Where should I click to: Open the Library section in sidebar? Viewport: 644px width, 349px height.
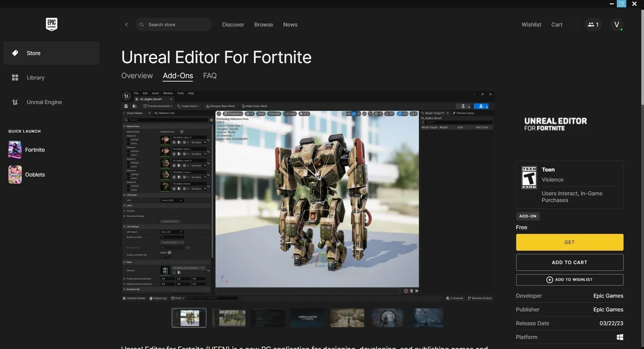click(51, 78)
